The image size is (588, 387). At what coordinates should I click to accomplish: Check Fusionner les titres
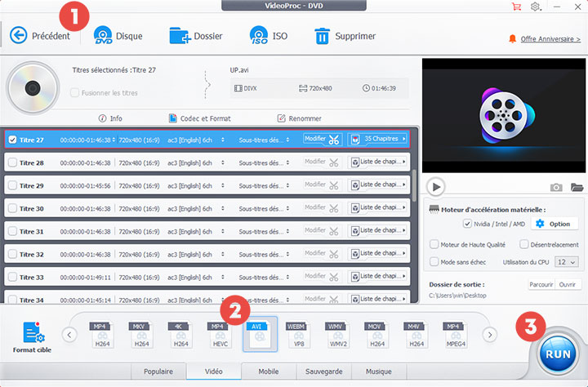(x=74, y=92)
